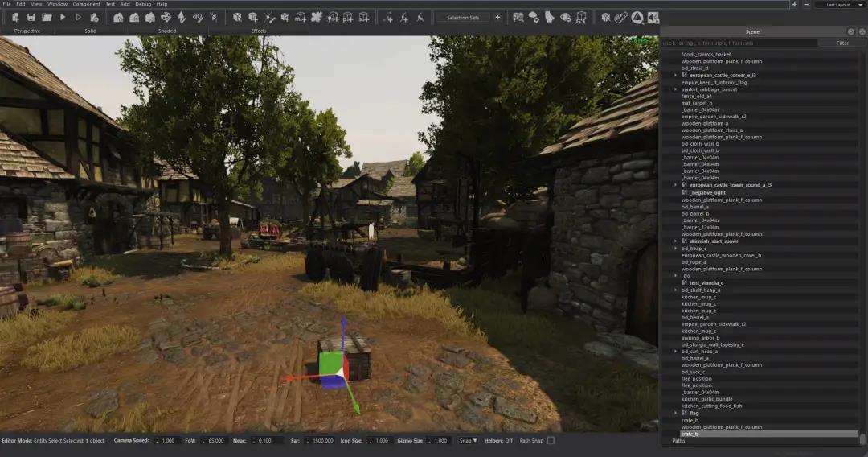Click the Filter button in Scene panel
The height and width of the screenshot is (457, 868).
click(842, 43)
